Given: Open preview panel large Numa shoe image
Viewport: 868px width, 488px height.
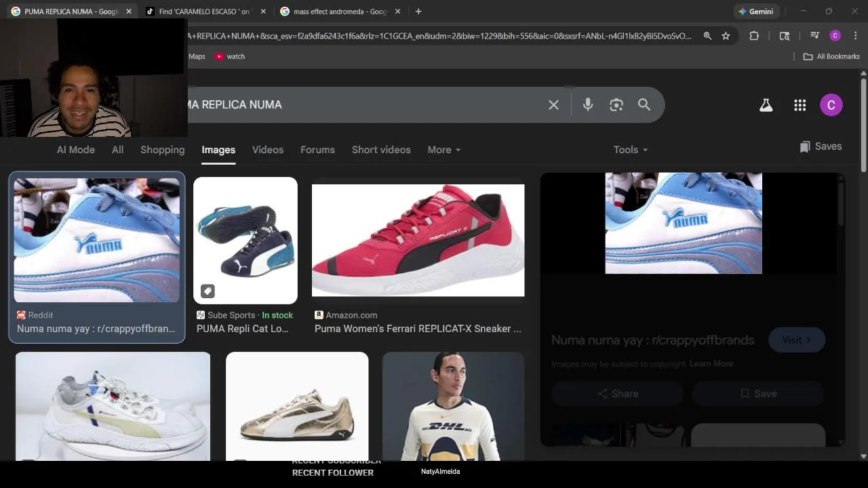Looking at the screenshot, I should (684, 223).
